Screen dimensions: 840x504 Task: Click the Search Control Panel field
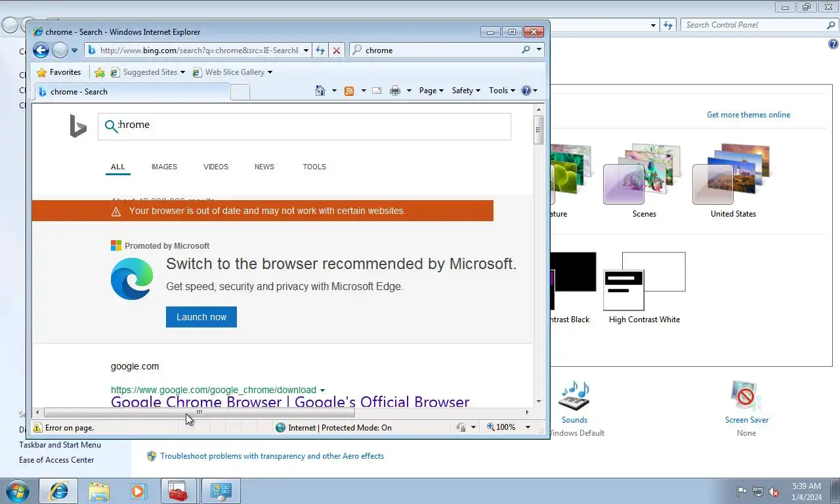(x=753, y=25)
